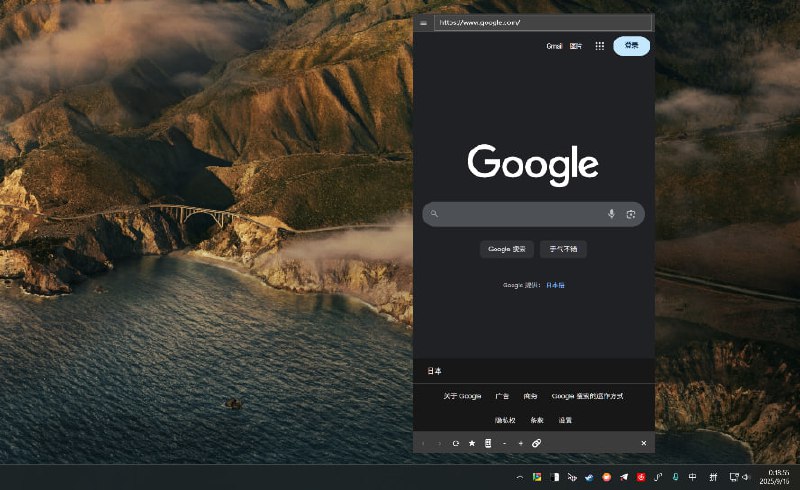Viewport: 800px width, 490px height.
Task: Close the mini browser panel
Action: (643, 443)
